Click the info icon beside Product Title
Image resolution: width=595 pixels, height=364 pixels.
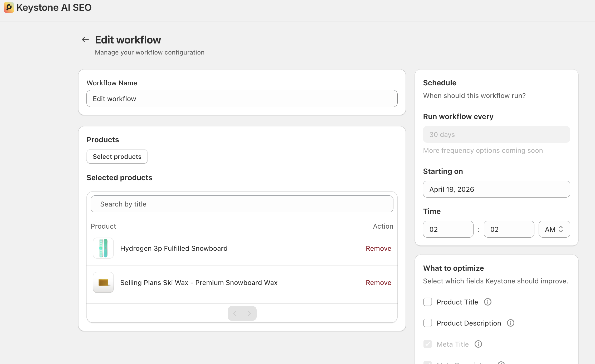[488, 302]
